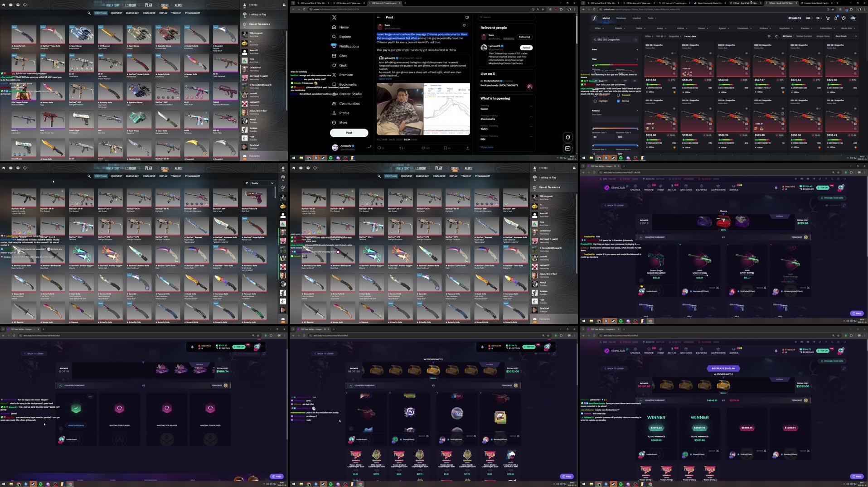Open the Quality dropdown in CS2 inventory
The image size is (868, 487).
coord(262,183)
